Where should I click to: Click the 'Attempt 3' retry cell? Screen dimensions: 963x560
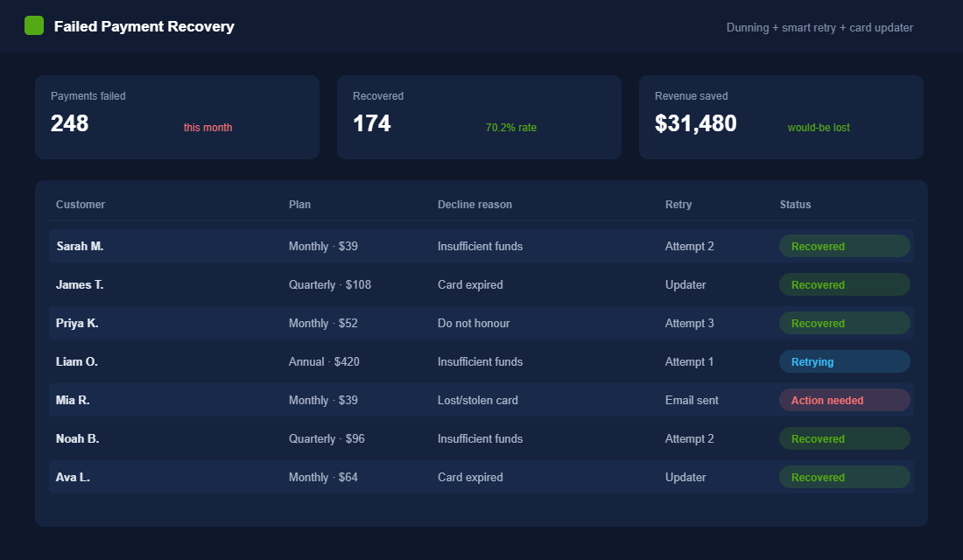(690, 324)
